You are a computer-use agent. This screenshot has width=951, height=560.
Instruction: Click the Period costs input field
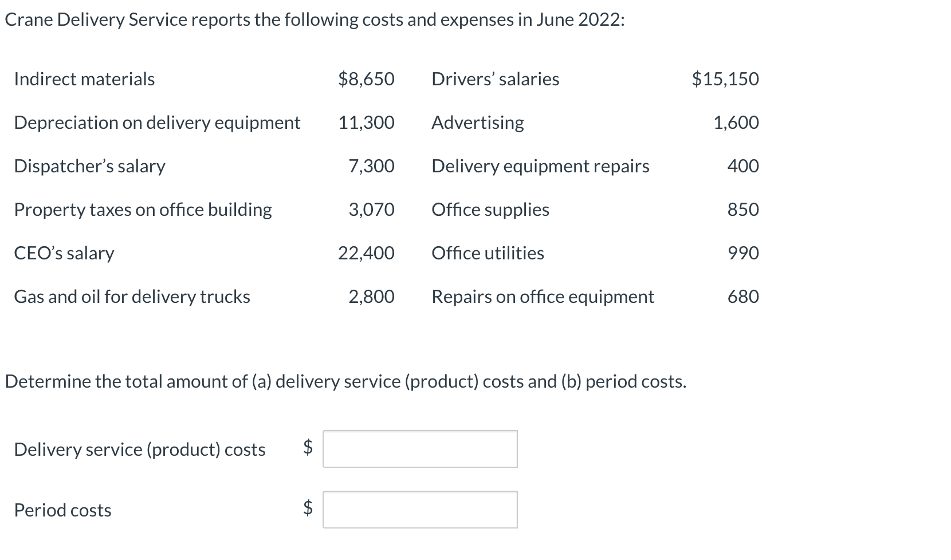pos(419,510)
